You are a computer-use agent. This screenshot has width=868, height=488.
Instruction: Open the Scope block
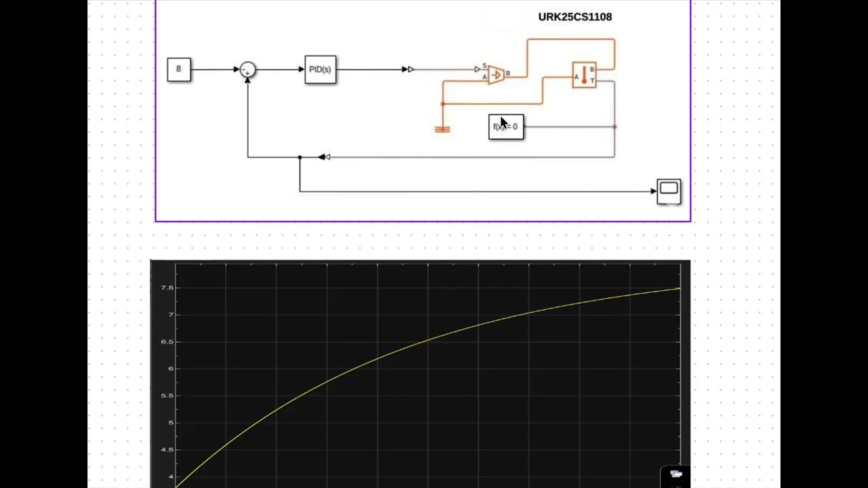669,191
